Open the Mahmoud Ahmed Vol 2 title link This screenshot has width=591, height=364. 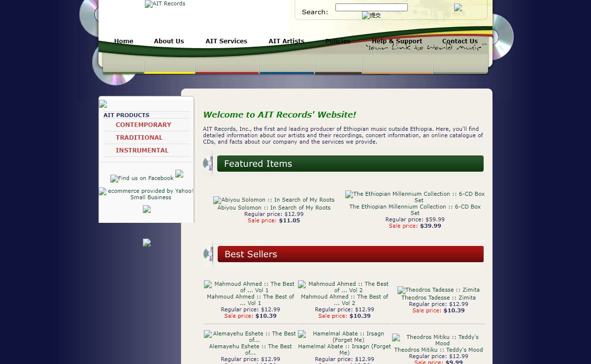pos(344,300)
